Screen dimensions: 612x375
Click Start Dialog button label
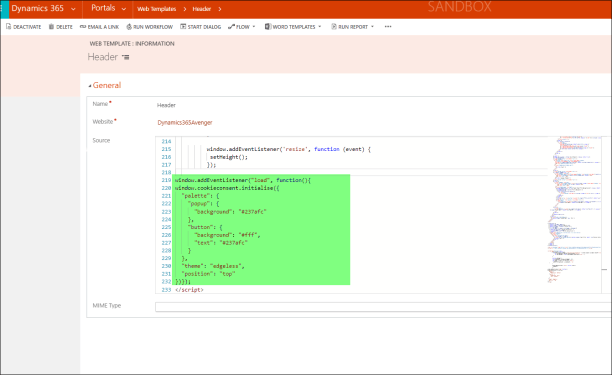tap(204, 27)
